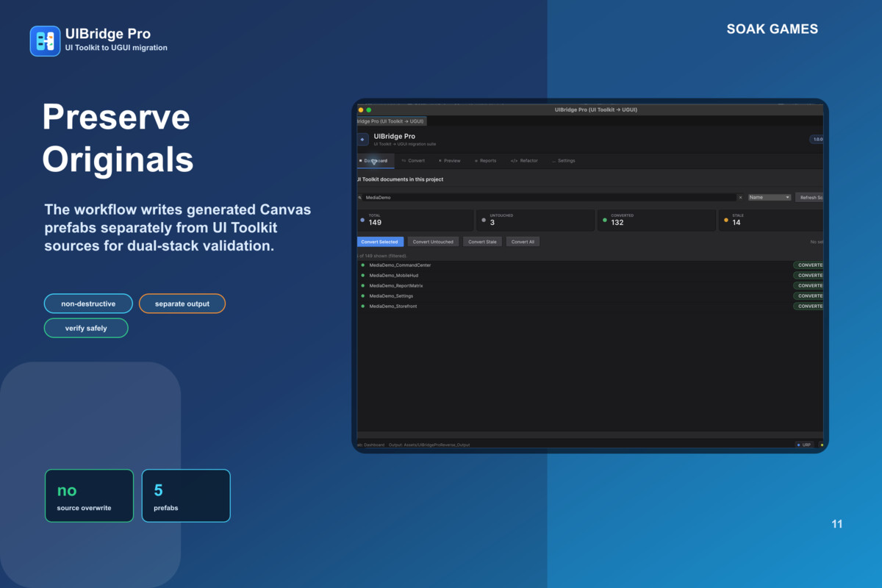This screenshot has width=882, height=588.
Task: Click the Output: Assets/UIBridgeProReverse_Output status text
Action: 429,445
